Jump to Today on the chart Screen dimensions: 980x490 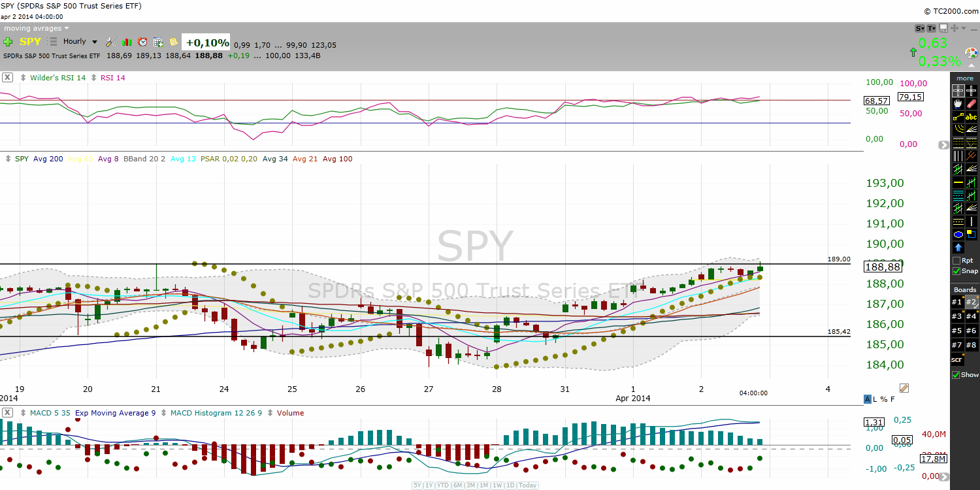click(528, 485)
